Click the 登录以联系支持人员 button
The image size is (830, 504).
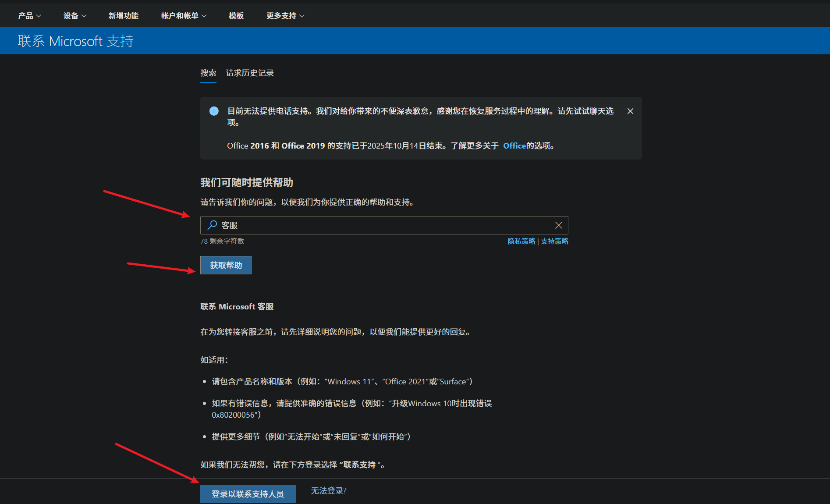(247, 493)
